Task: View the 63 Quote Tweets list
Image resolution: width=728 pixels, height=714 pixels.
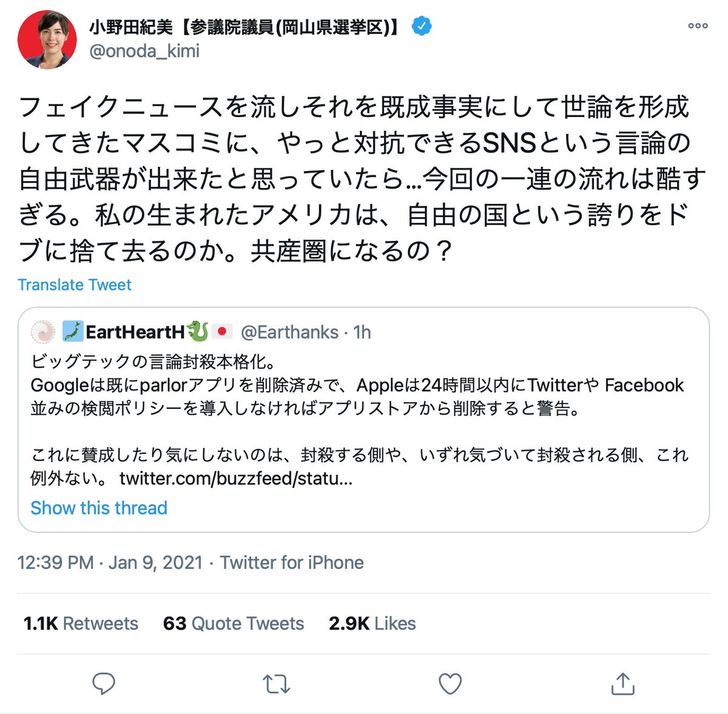Action: coord(234,623)
